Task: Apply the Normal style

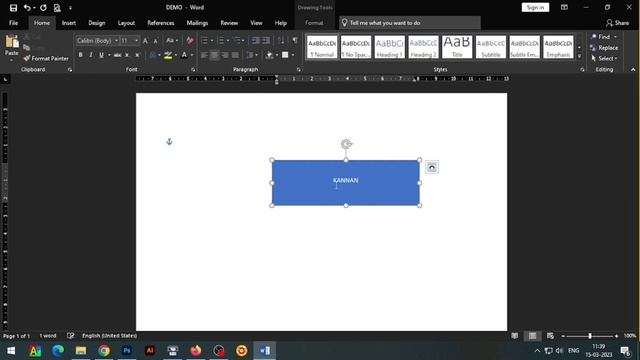Action: (322, 47)
